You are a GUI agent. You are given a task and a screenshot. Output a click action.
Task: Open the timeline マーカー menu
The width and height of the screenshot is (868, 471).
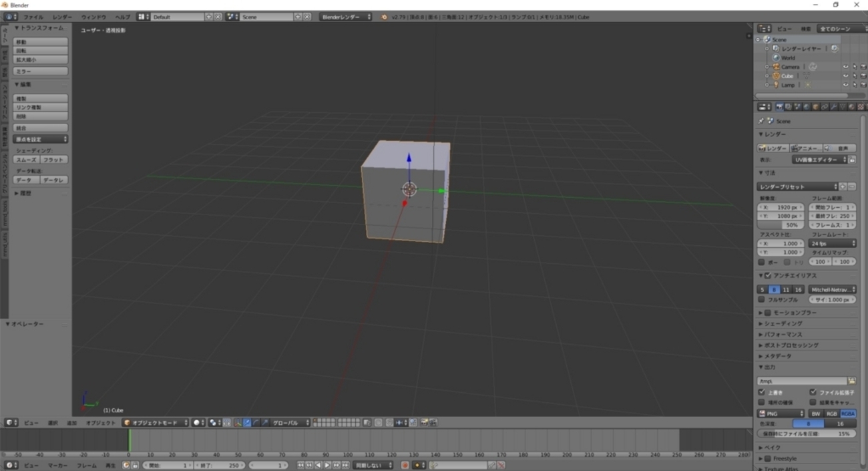[57, 465]
